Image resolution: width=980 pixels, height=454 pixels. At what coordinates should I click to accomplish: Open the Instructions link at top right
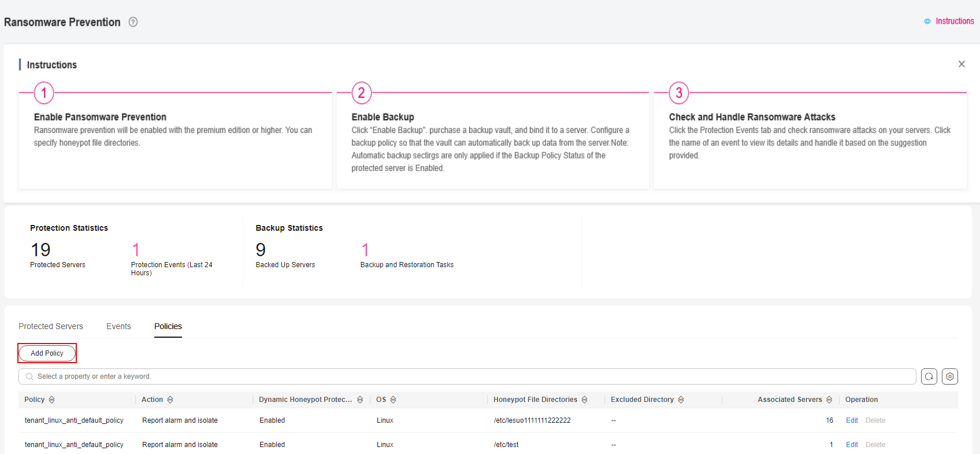(955, 21)
